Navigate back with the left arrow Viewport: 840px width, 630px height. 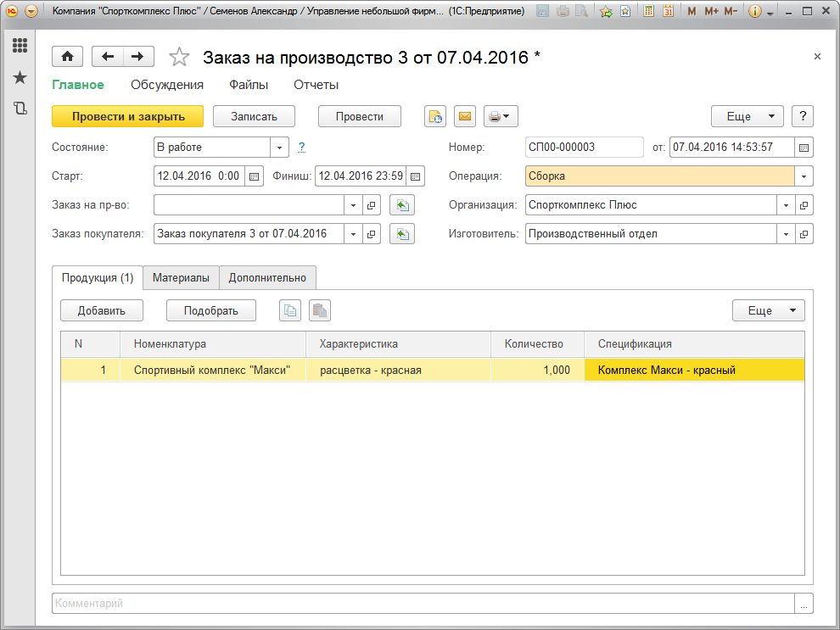[x=107, y=57]
